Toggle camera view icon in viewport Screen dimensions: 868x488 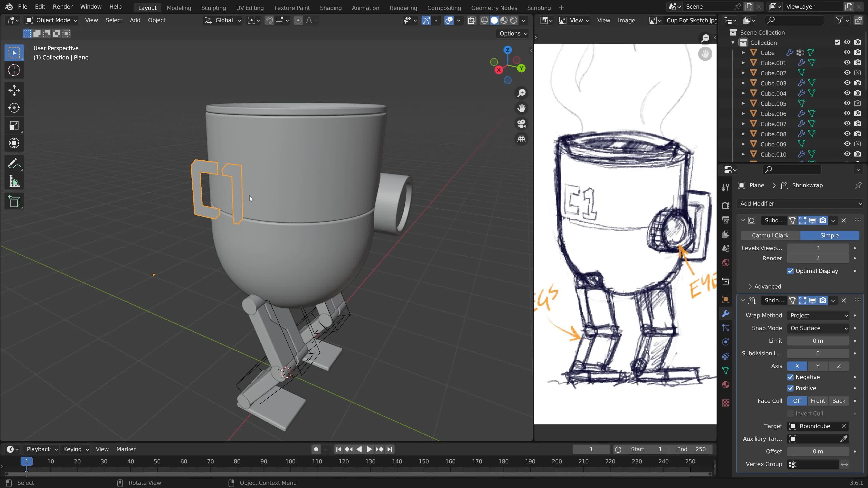click(522, 124)
